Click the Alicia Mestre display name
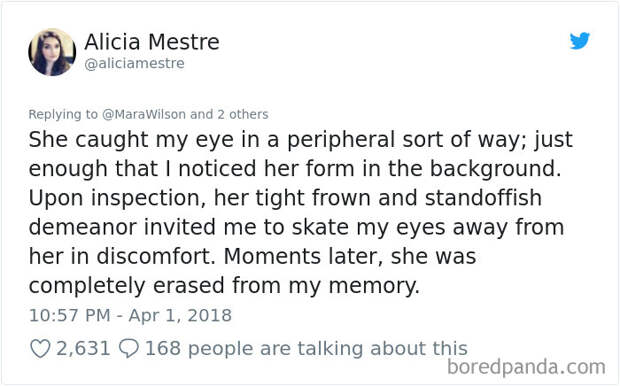 pyautogui.click(x=152, y=42)
